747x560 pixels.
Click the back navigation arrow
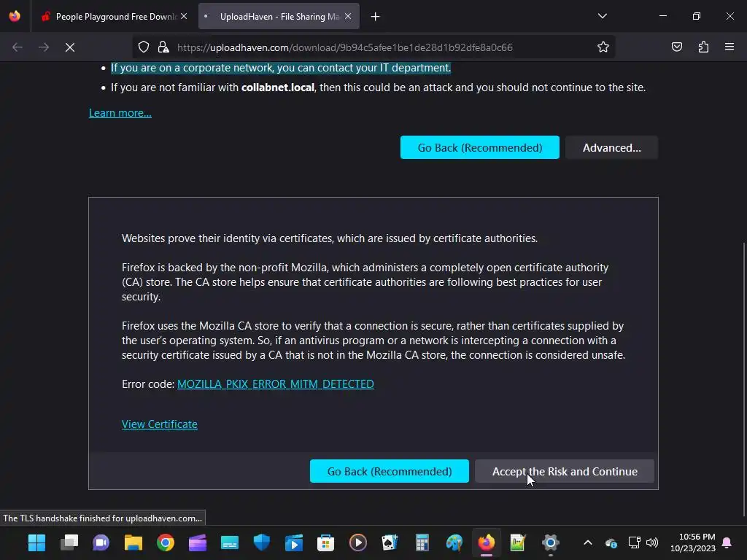[18, 47]
